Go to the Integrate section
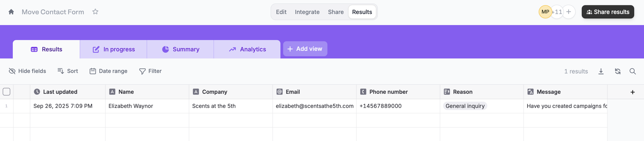Screen dimensions: 644x141 pyautogui.click(x=307, y=12)
